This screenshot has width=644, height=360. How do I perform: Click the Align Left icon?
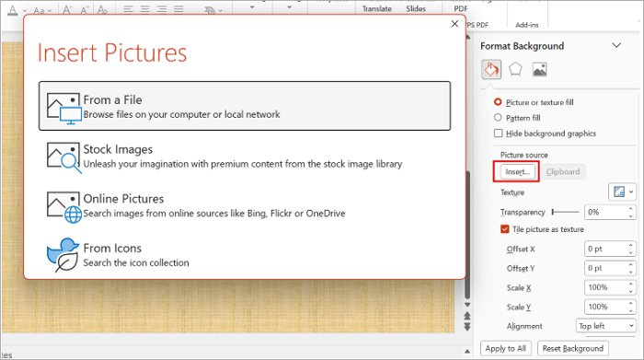(128, 9)
